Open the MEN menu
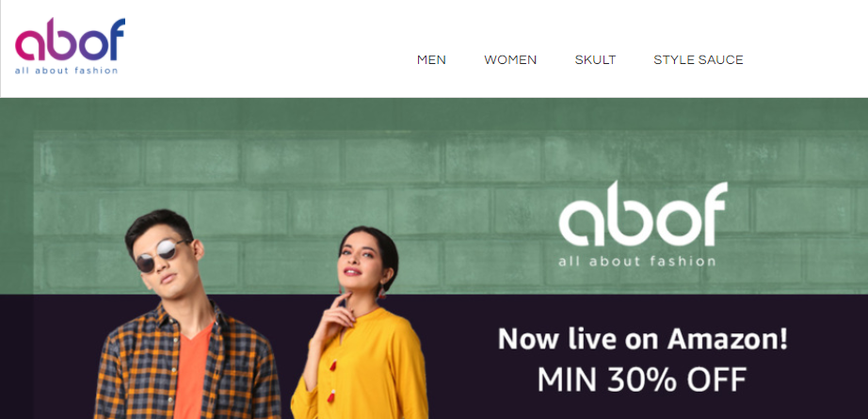This screenshot has width=868, height=419. (x=431, y=59)
